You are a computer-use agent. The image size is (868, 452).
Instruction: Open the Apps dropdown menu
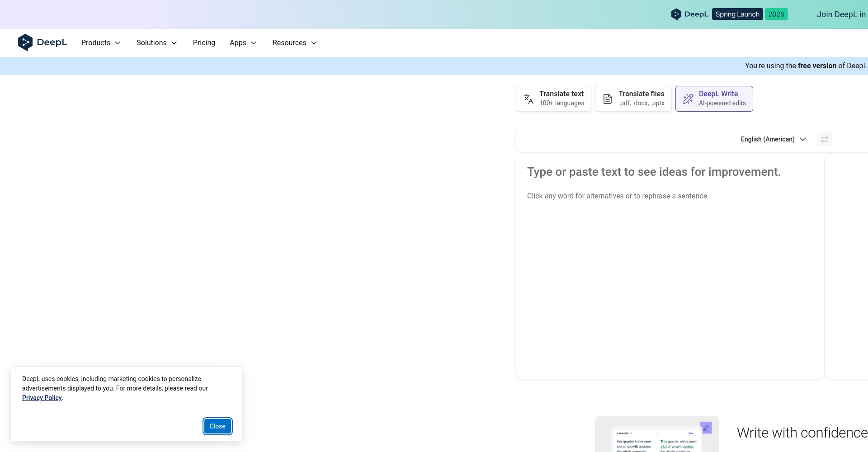[x=243, y=43]
